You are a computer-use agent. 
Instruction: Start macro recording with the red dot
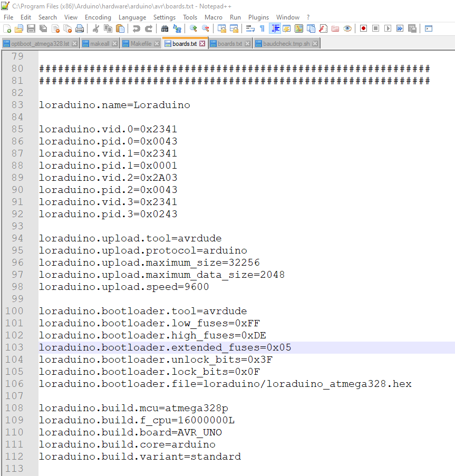(x=364, y=29)
